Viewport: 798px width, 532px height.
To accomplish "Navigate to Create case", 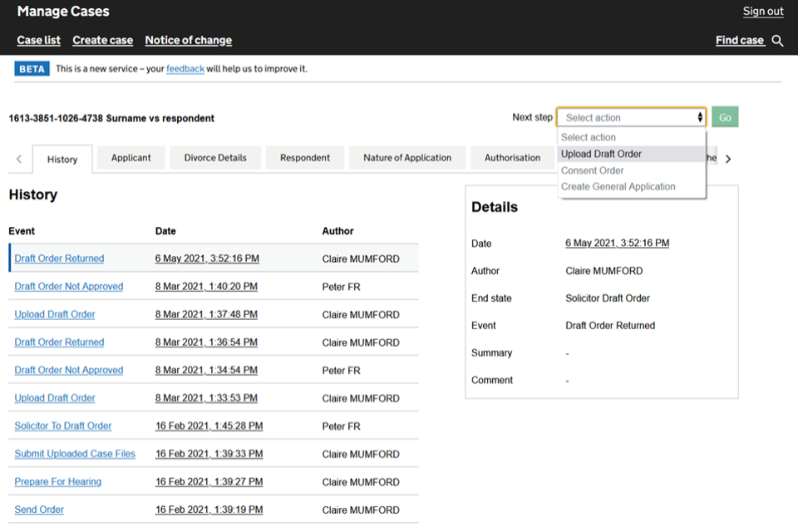I will [102, 41].
